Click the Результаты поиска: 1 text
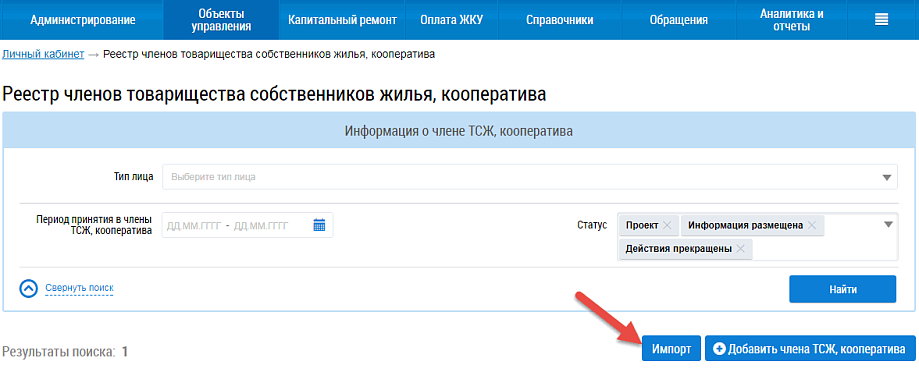The height and width of the screenshot is (372, 919). pos(65,352)
